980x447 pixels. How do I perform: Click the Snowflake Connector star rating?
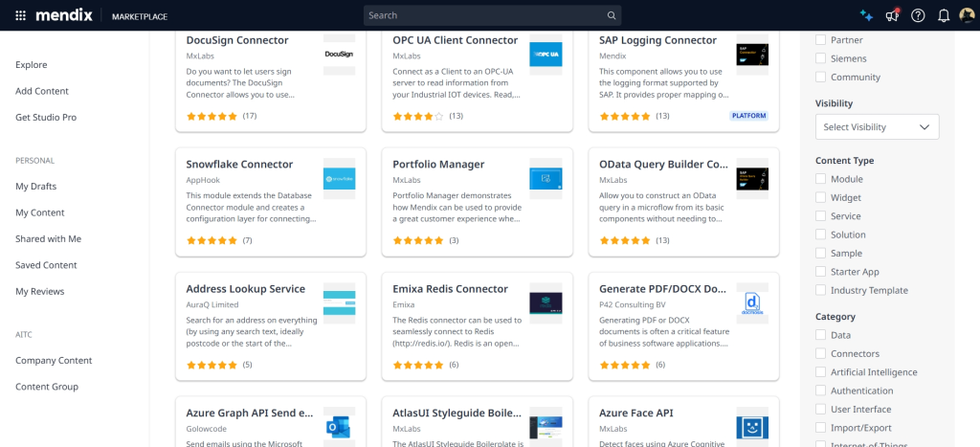click(x=212, y=240)
